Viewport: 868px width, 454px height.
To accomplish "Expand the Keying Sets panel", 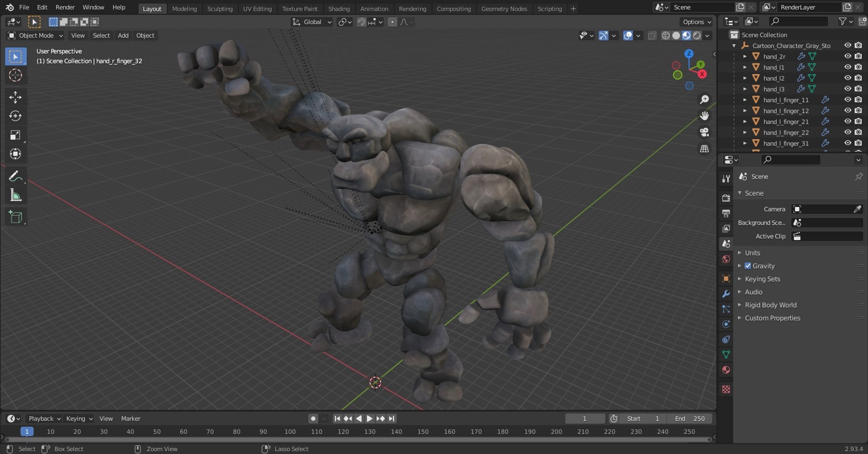I will pos(763,279).
